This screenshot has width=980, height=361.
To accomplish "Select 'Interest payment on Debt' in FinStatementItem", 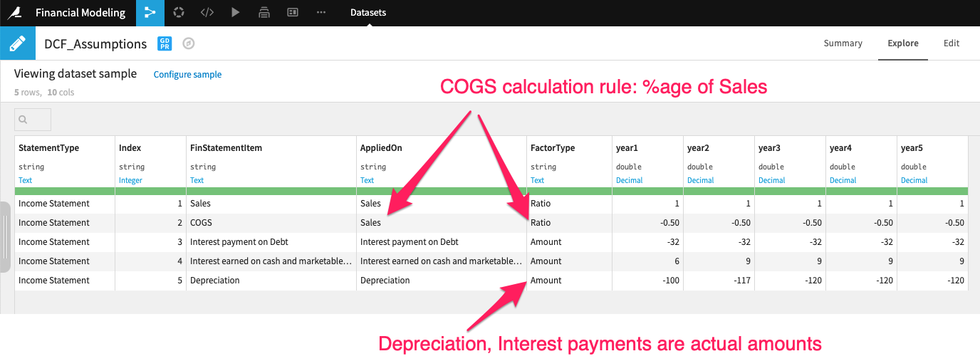I will (x=271, y=242).
